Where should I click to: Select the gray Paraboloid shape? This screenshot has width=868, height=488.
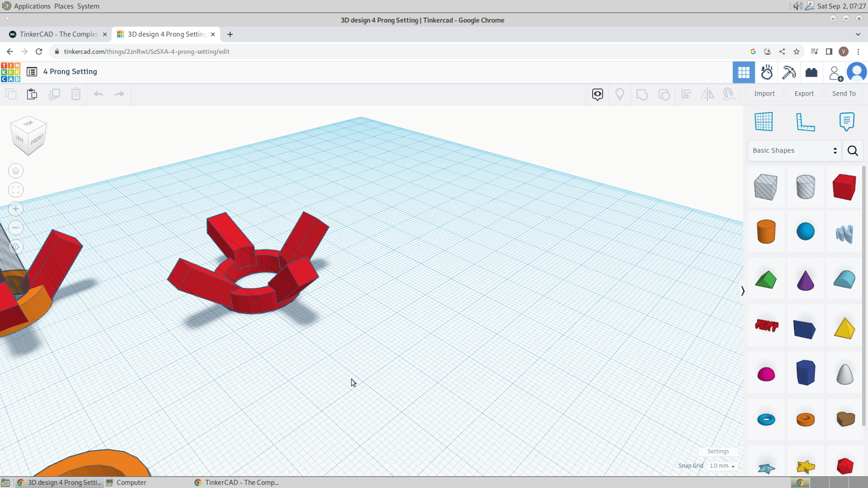[x=844, y=373]
